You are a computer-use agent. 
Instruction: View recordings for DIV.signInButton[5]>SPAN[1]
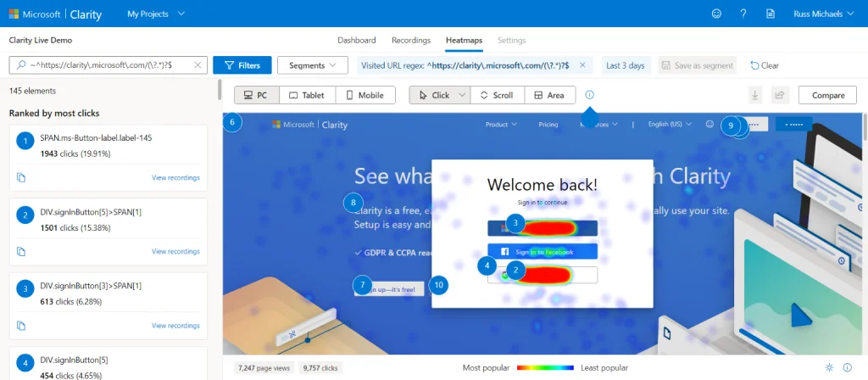tap(175, 251)
